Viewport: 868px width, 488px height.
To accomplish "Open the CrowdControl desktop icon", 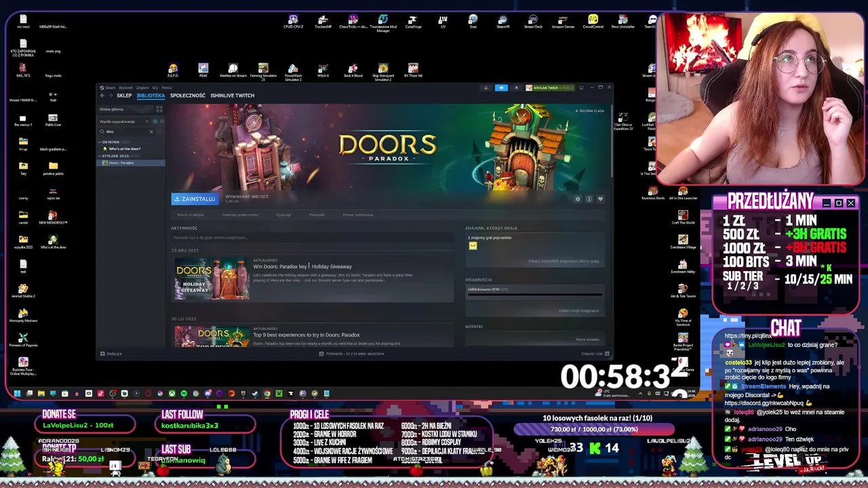I will tap(593, 22).
